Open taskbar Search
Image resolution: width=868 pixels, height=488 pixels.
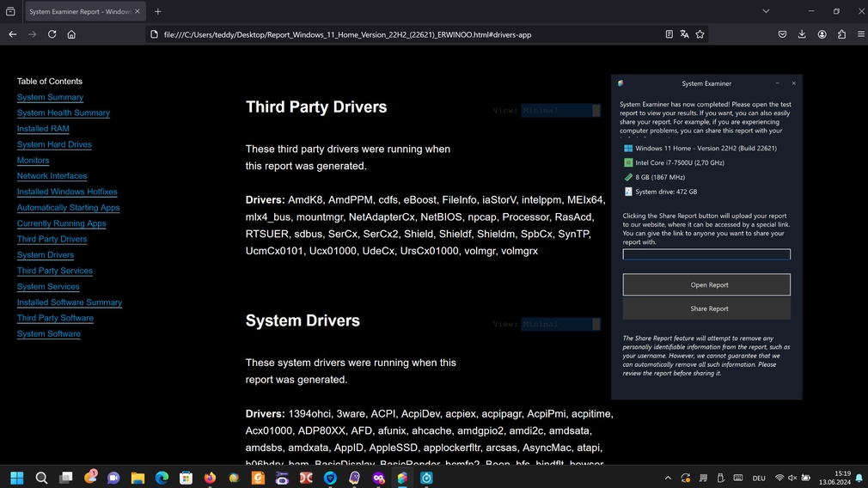tap(41, 478)
